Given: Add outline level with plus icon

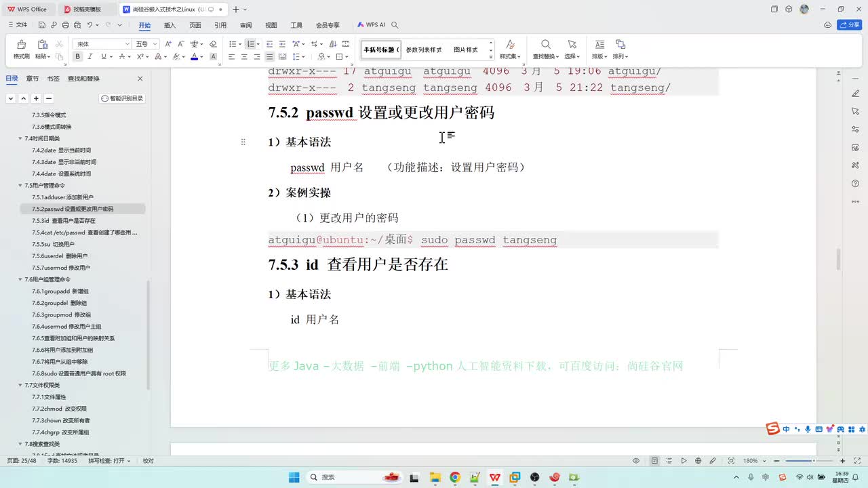Looking at the screenshot, I should pyautogui.click(x=36, y=98).
